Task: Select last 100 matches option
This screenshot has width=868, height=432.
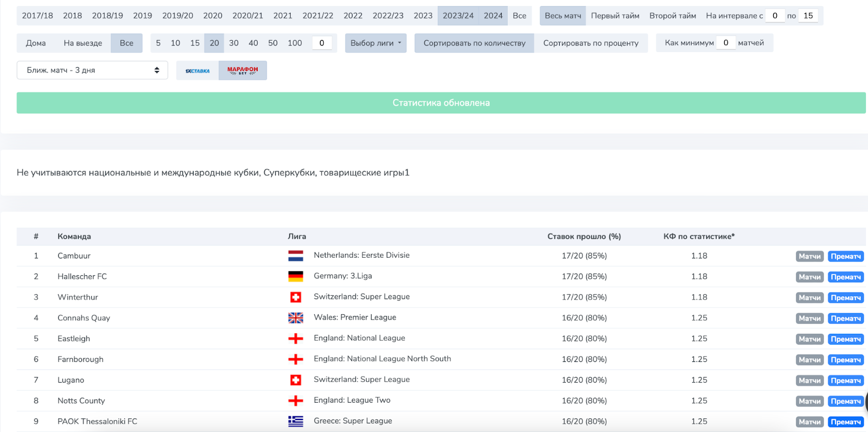Action: tap(295, 43)
